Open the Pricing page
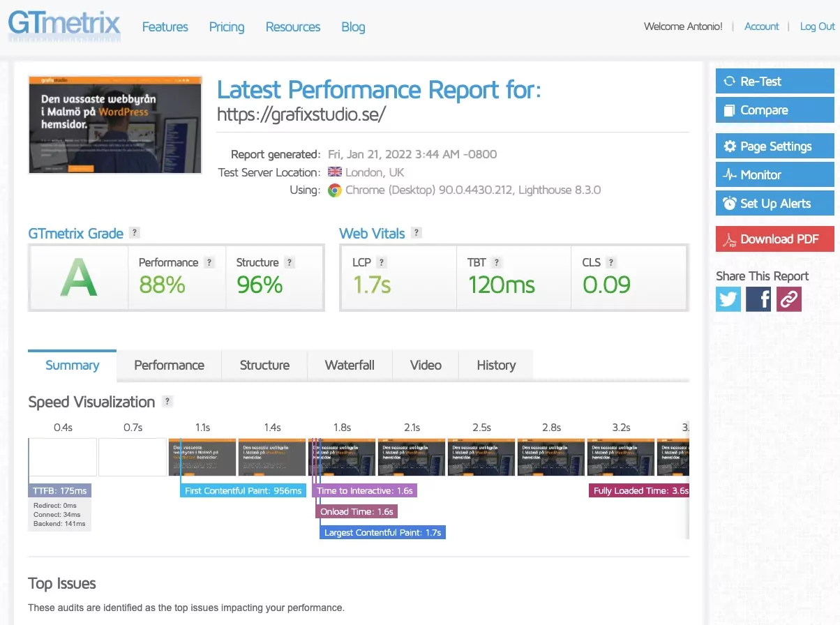This screenshot has width=840, height=625. pos(227,27)
